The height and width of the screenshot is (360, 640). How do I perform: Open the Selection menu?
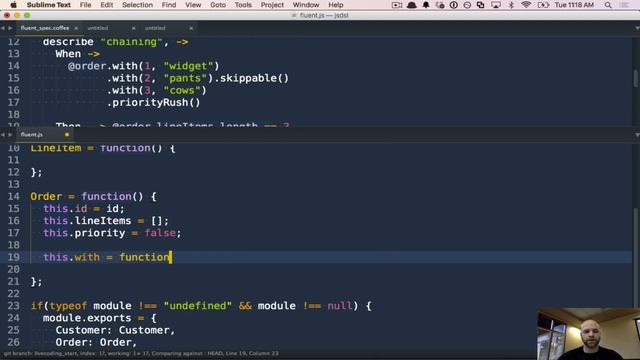tap(137, 5)
